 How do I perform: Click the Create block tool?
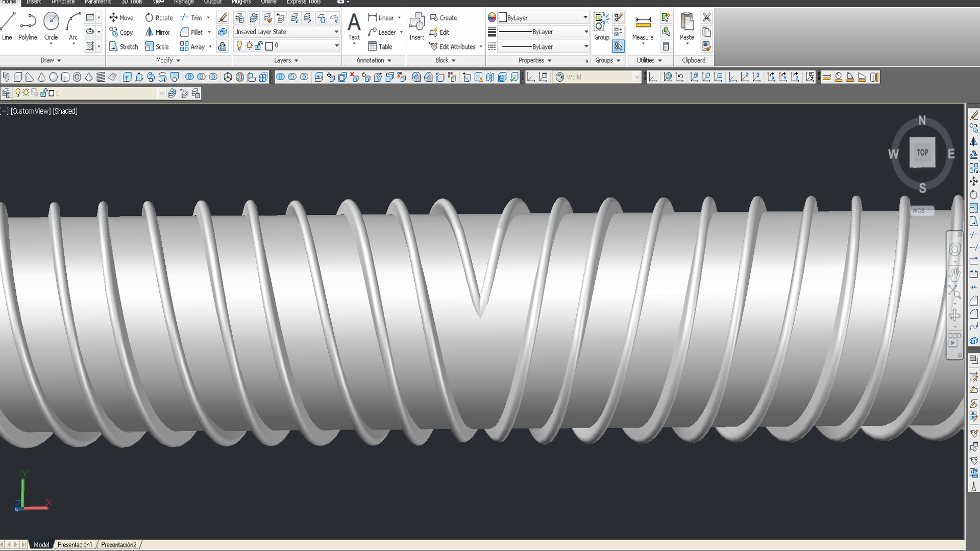[x=443, y=17]
